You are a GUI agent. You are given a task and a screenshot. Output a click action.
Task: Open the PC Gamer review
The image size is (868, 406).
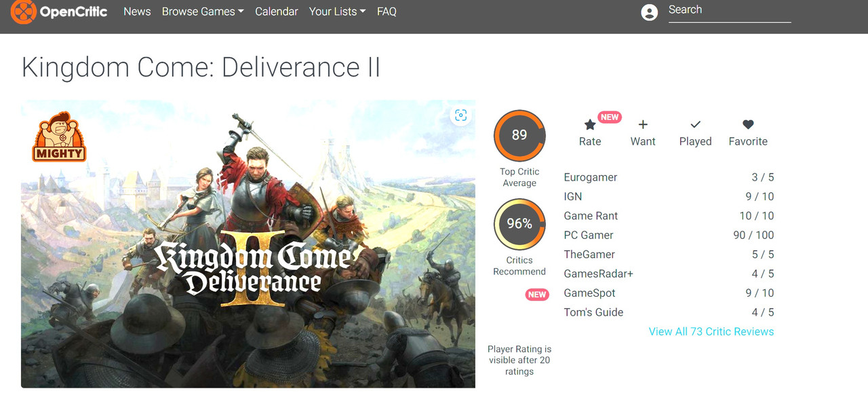589,235
